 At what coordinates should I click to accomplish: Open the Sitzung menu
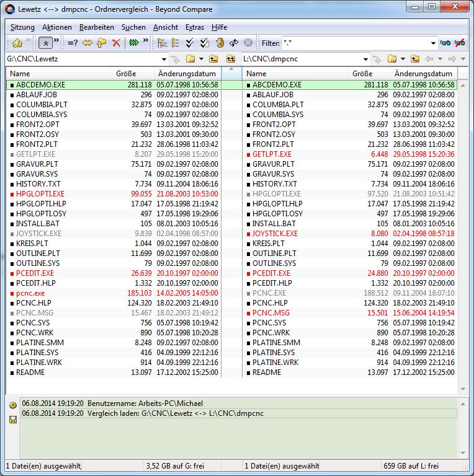point(22,27)
